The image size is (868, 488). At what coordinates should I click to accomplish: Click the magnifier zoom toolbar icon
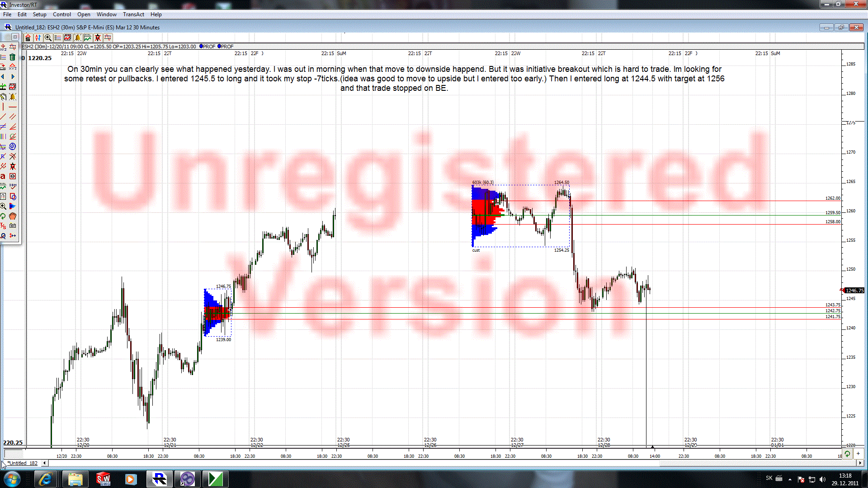(x=48, y=38)
